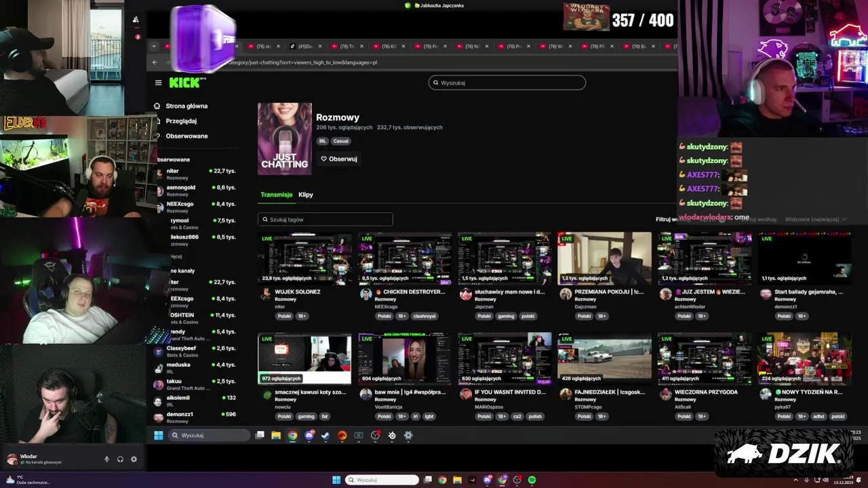Image resolution: width=868 pixels, height=488 pixels.
Task: Toggle headphones deafen in Discord panel
Action: [120, 459]
